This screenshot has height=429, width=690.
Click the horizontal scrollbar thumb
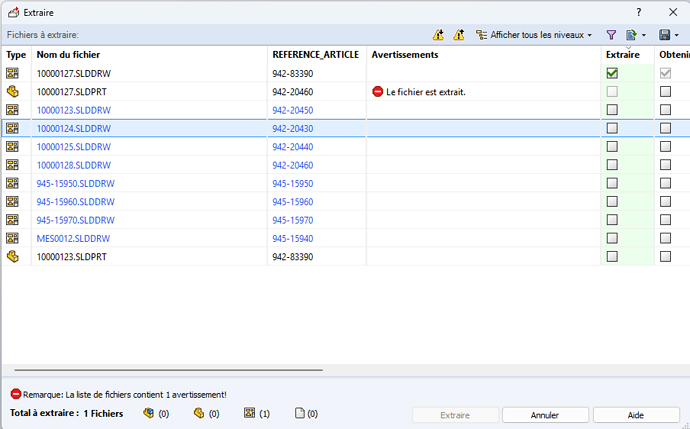pyautogui.click(x=169, y=370)
